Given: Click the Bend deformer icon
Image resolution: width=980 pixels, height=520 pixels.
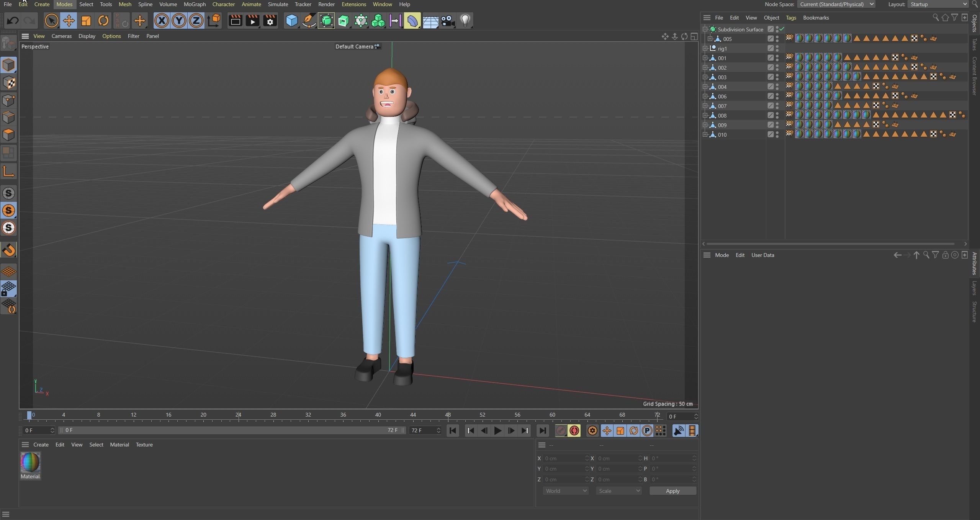Looking at the screenshot, I should (412, 21).
